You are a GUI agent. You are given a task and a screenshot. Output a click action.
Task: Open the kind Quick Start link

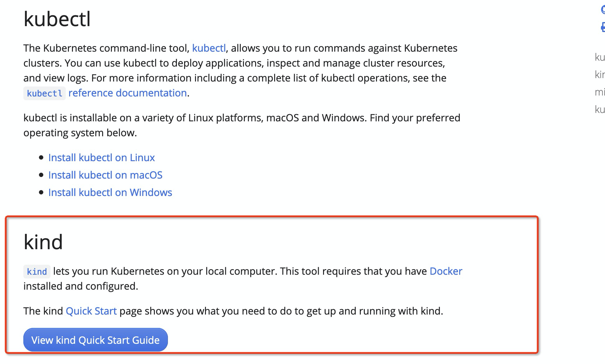(x=91, y=311)
